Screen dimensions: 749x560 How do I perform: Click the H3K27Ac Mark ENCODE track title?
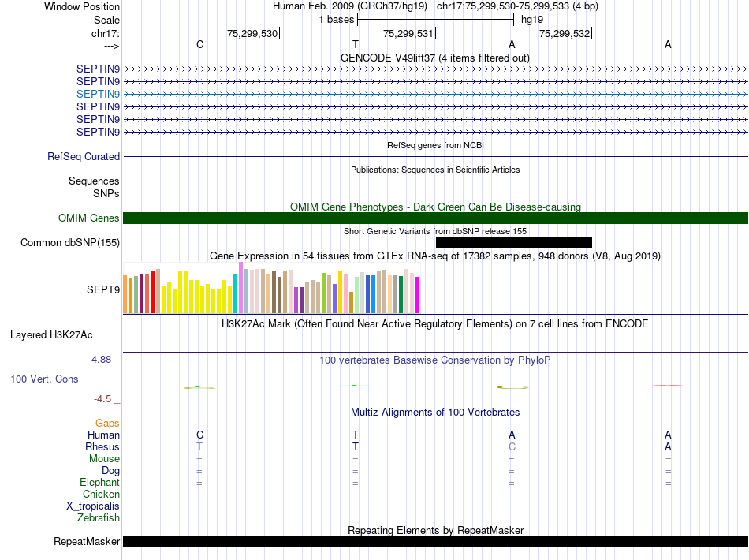pyautogui.click(x=435, y=323)
